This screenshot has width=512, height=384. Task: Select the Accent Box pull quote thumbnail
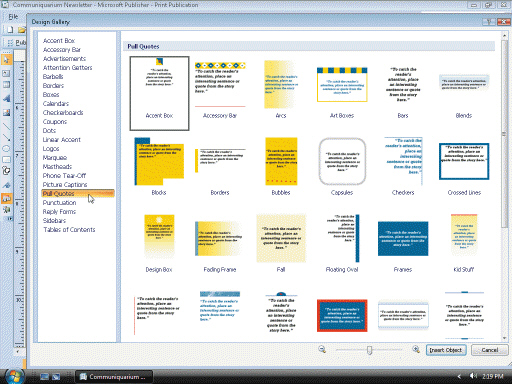(x=159, y=93)
